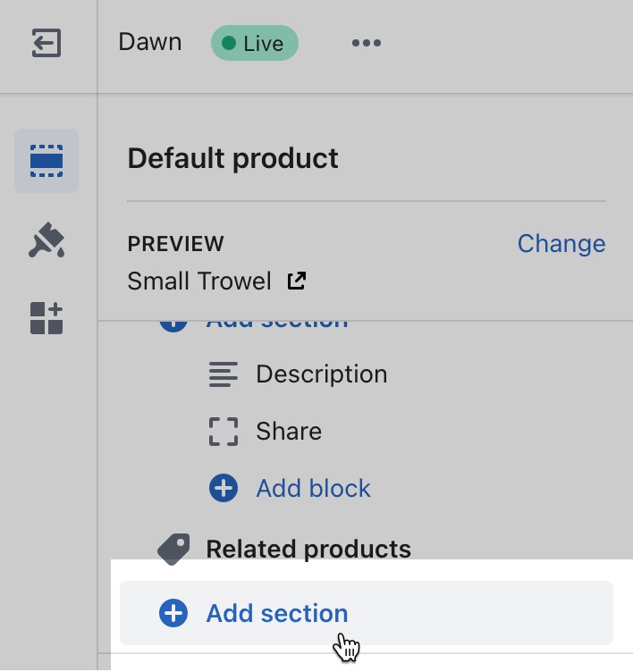Viewport: 633px width, 672px height.
Task: Select the Sections icon in sidebar
Action: point(46,161)
